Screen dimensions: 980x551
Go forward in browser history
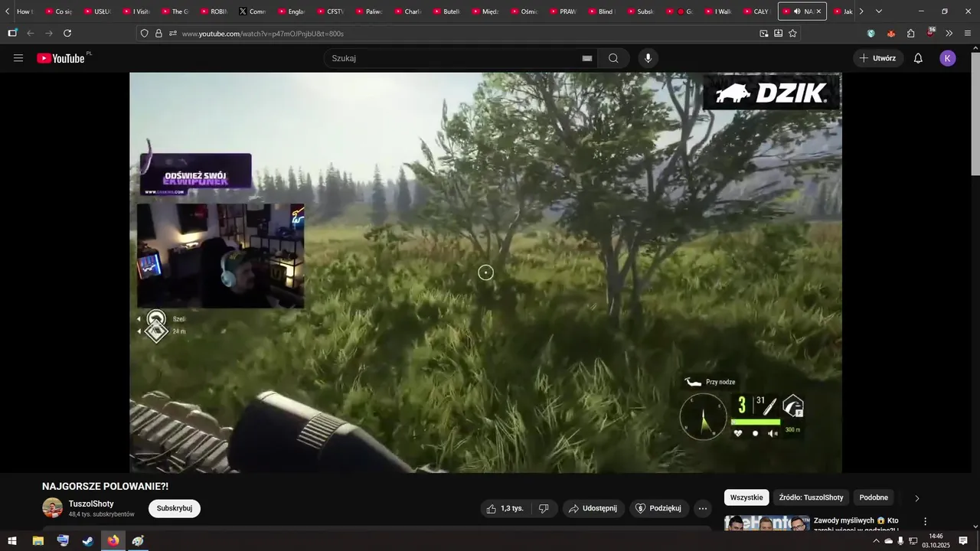49,34
